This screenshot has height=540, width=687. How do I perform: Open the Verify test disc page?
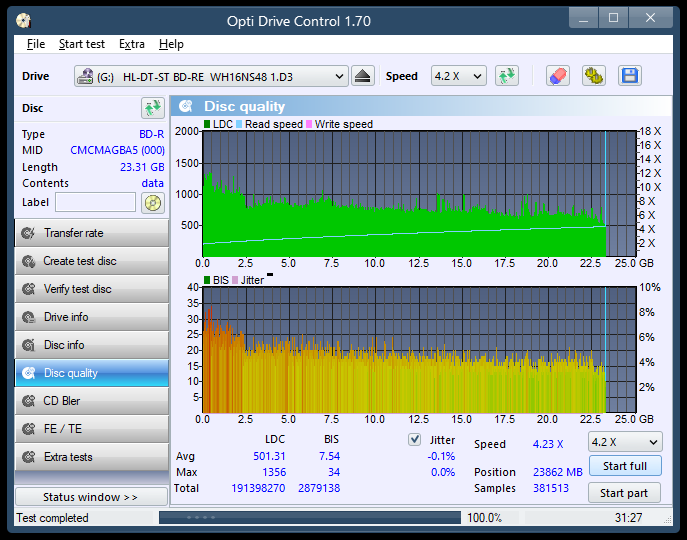click(92, 289)
